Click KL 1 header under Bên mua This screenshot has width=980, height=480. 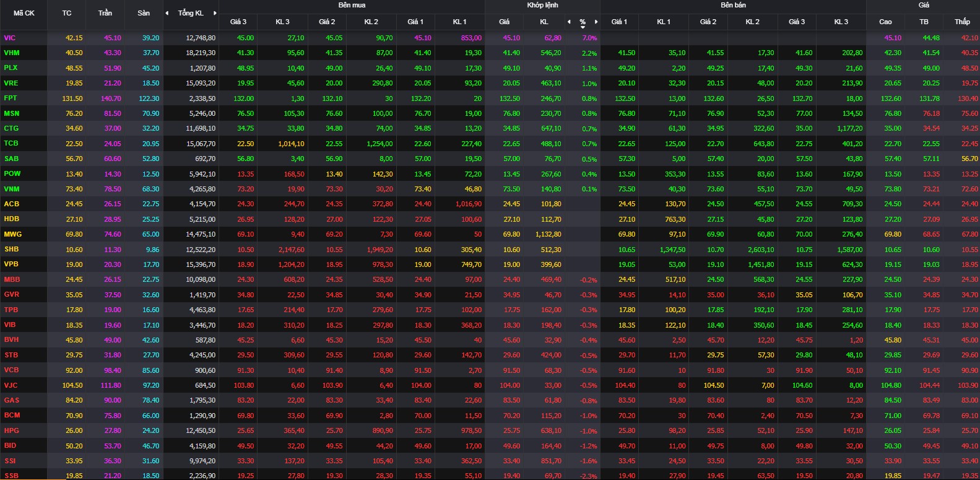pos(459,22)
